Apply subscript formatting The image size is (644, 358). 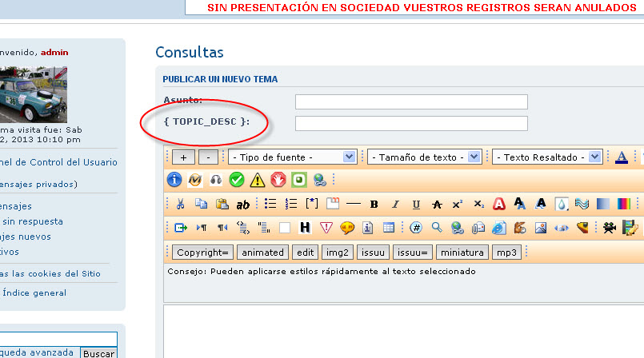[x=478, y=205]
